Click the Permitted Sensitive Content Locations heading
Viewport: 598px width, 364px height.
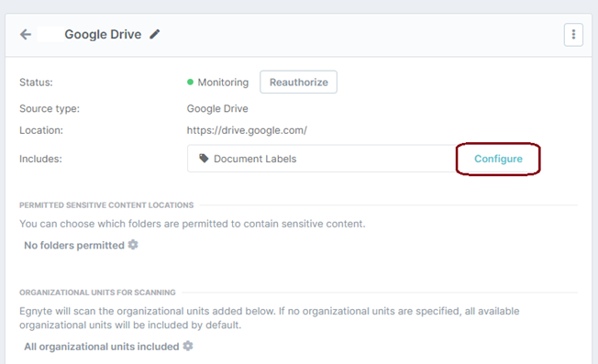point(106,205)
